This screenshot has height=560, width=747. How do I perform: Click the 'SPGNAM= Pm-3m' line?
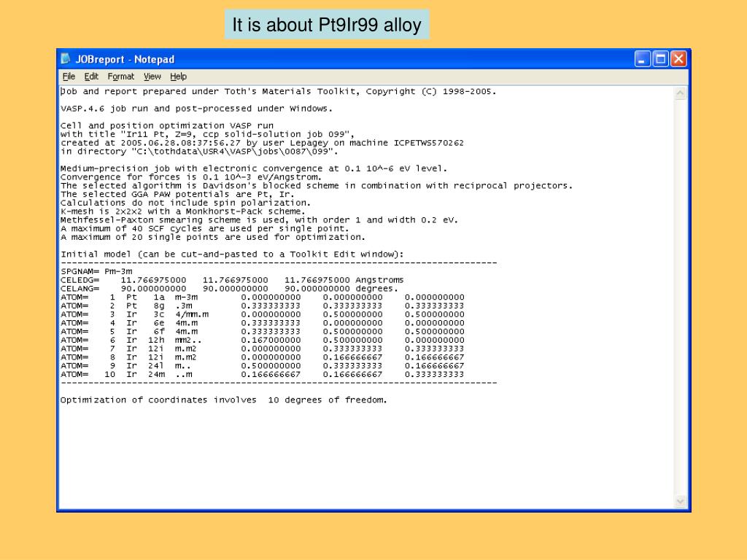click(96, 271)
